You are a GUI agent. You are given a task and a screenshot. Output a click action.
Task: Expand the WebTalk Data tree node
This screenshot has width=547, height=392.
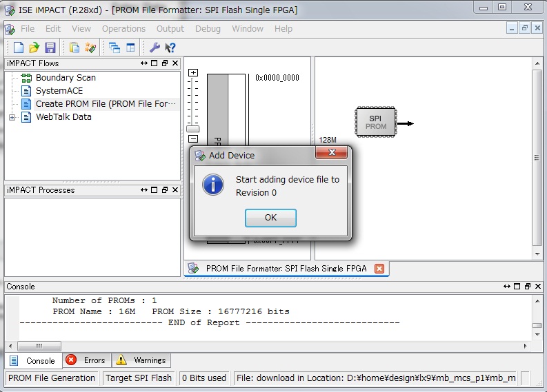pos(12,117)
